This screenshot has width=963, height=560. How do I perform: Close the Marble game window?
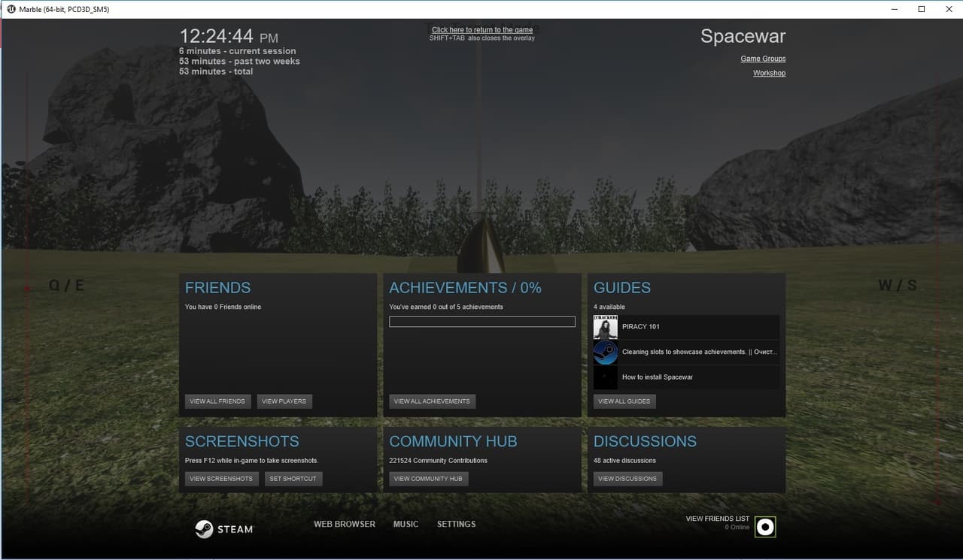(948, 9)
